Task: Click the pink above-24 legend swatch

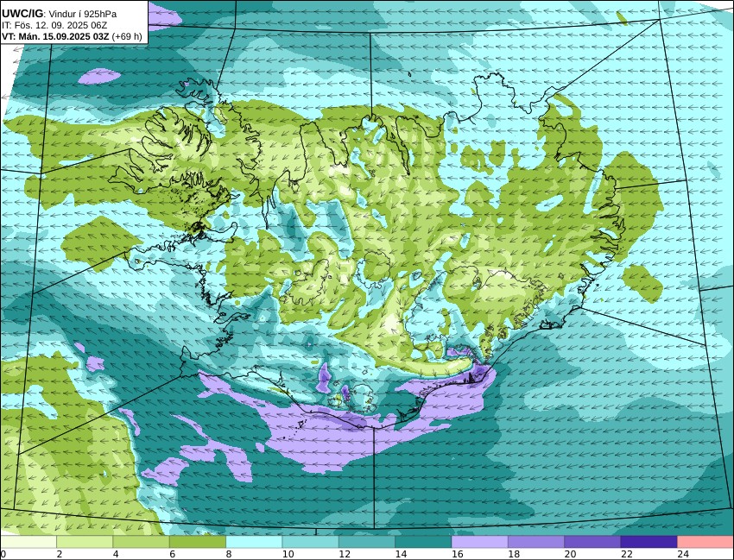Action: [705, 542]
